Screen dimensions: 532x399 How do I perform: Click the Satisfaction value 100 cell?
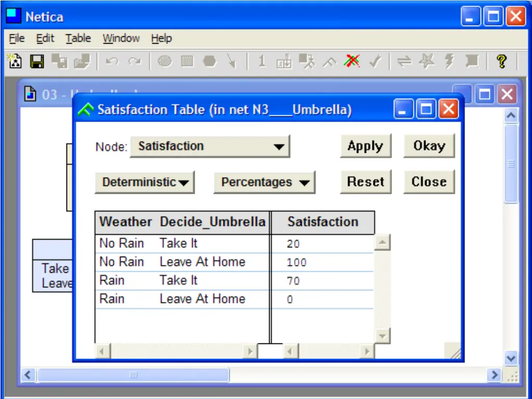coord(322,262)
